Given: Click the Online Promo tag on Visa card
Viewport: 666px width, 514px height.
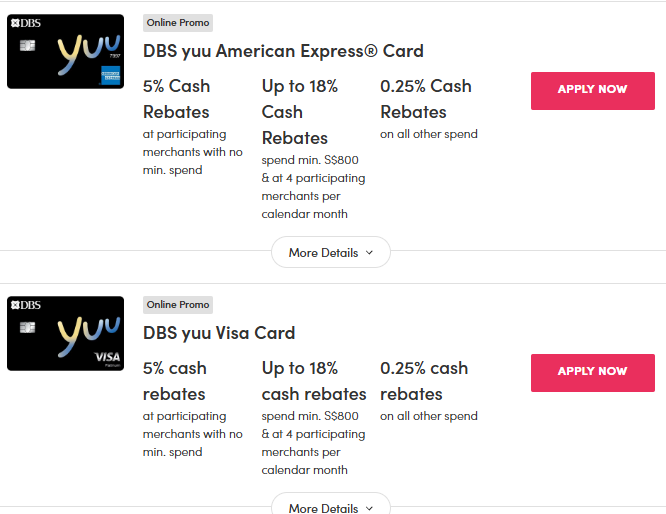Looking at the screenshot, I should tap(178, 305).
